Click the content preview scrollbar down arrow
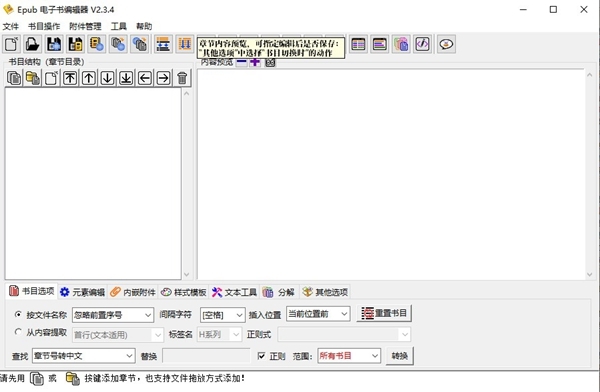This screenshot has width=600, height=392. tap(589, 274)
